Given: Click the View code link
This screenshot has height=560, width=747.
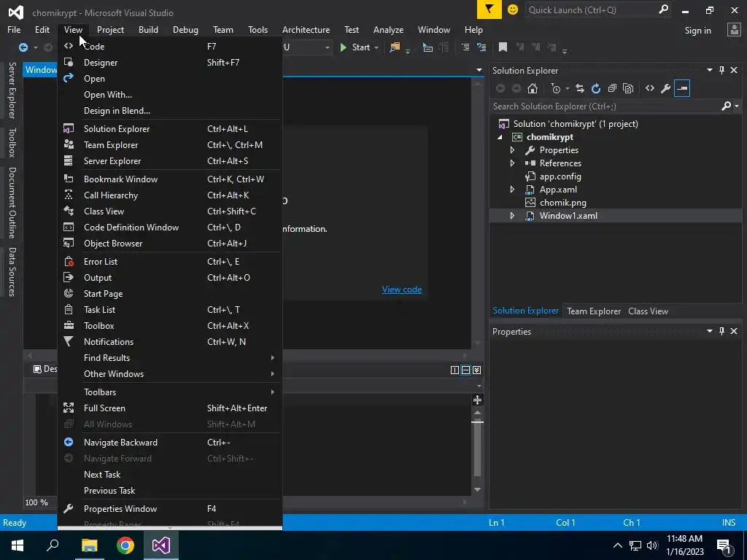Looking at the screenshot, I should [402, 289].
